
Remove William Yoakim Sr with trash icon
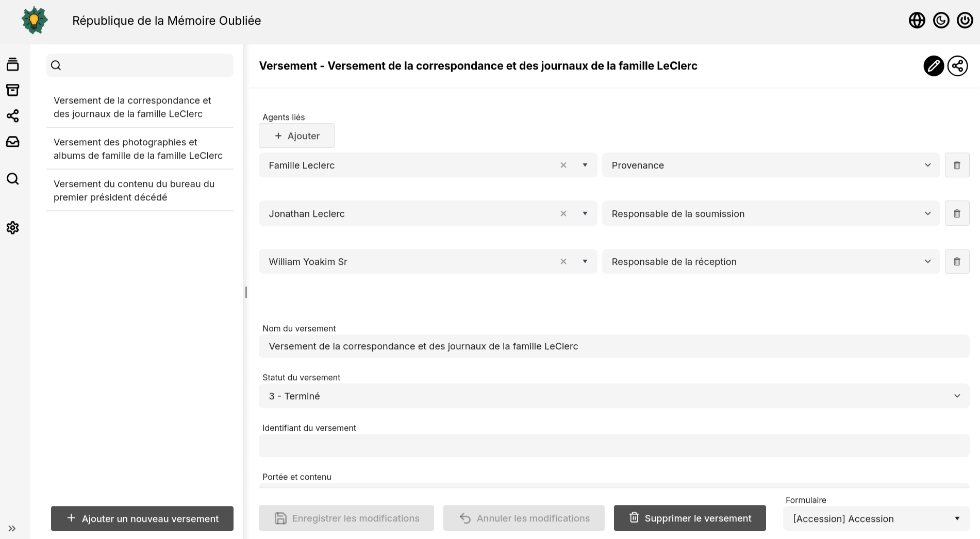click(x=957, y=261)
